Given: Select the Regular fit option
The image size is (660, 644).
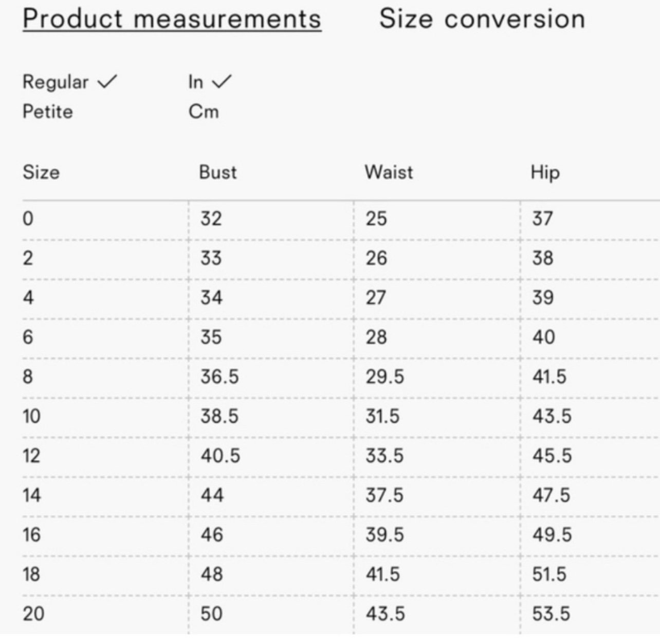Looking at the screenshot, I should pos(56,82).
